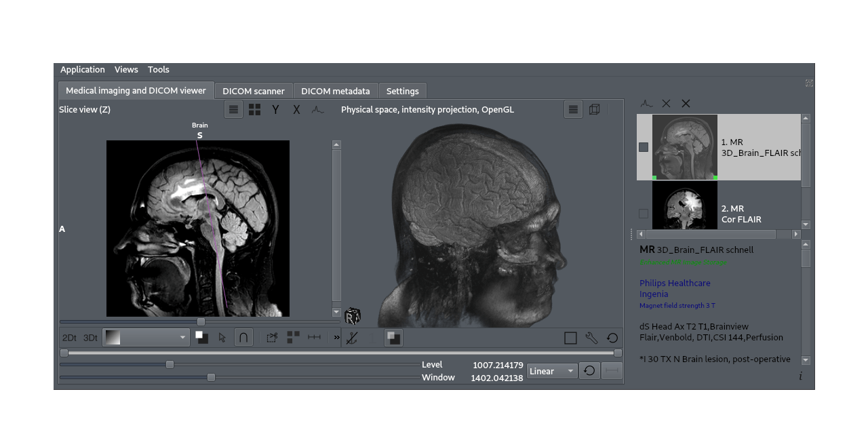
Task: Switch to DICOM metadata tab
Action: 336,91
